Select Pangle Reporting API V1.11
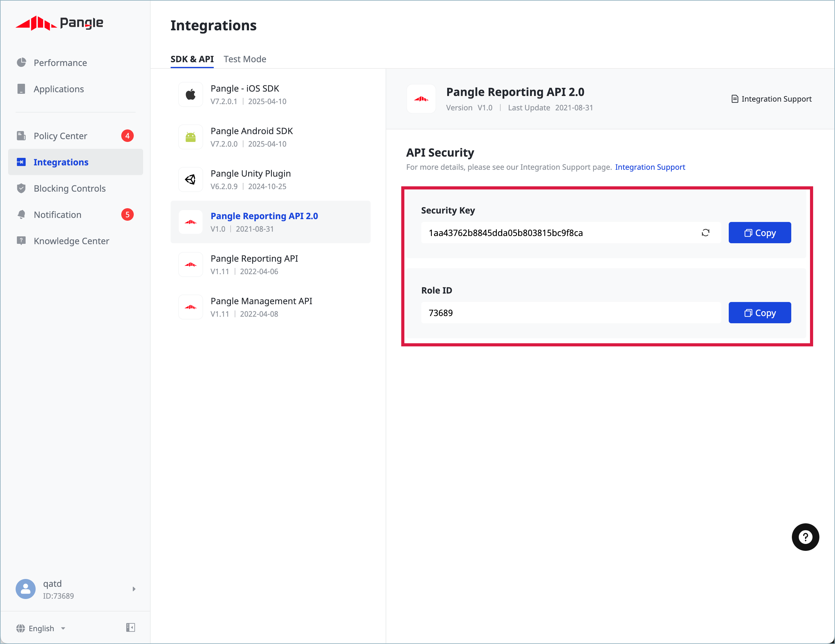This screenshot has width=835, height=644. tap(270, 264)
